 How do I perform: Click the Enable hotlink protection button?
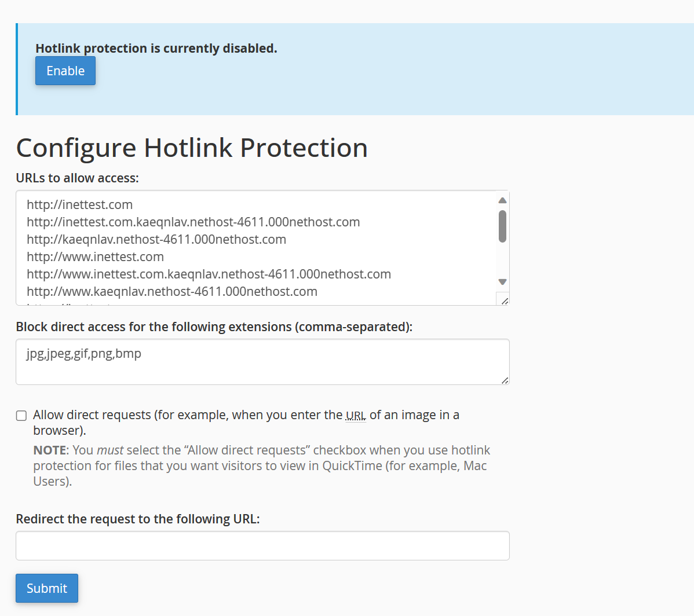pyautogui.click(x=65, y=71)
